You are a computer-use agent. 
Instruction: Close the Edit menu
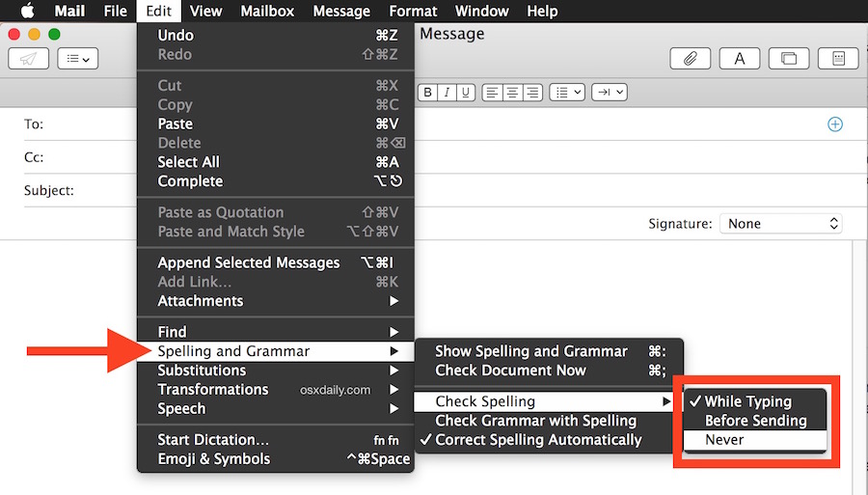pyautogui.click(x=159, y=11)
